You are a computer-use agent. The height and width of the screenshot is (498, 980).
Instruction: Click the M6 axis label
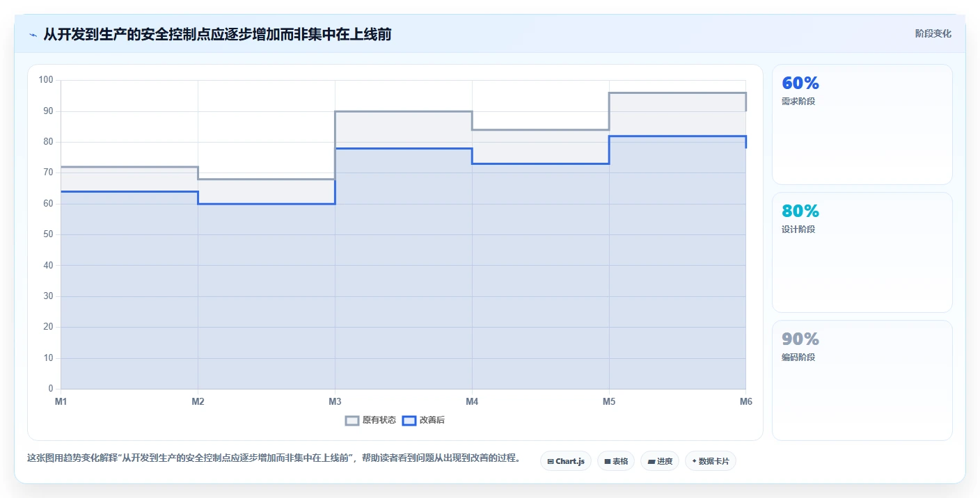(x=746, y=401)
